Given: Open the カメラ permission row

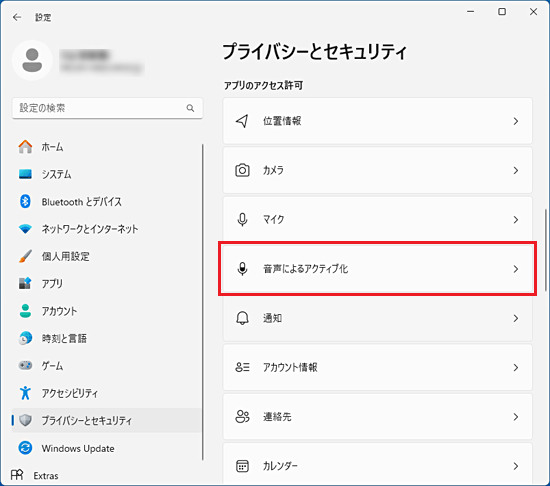Looking at the screenshot, I should pos(377,170).
